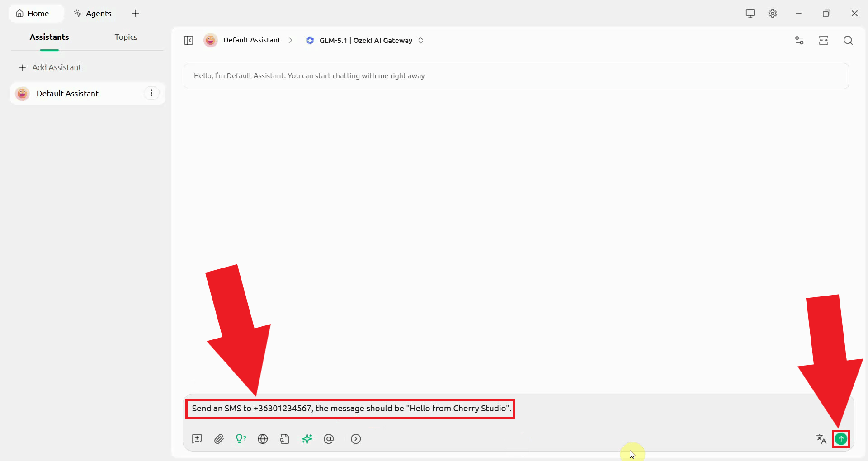Click the Default Assistant greeting prompt box
Viewport: 868px width, 461px height.
(x=516, y=76)
